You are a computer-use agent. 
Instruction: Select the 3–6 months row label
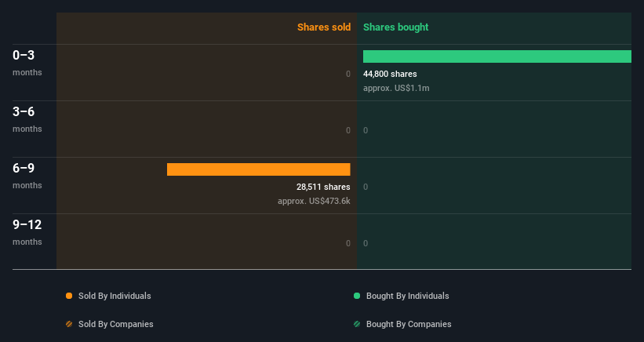point(27,119)
